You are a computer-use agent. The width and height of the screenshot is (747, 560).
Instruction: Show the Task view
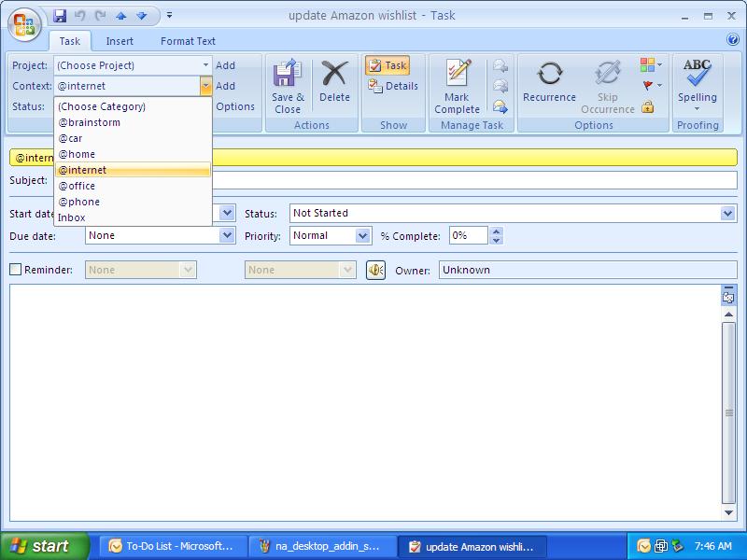[388, 65]
